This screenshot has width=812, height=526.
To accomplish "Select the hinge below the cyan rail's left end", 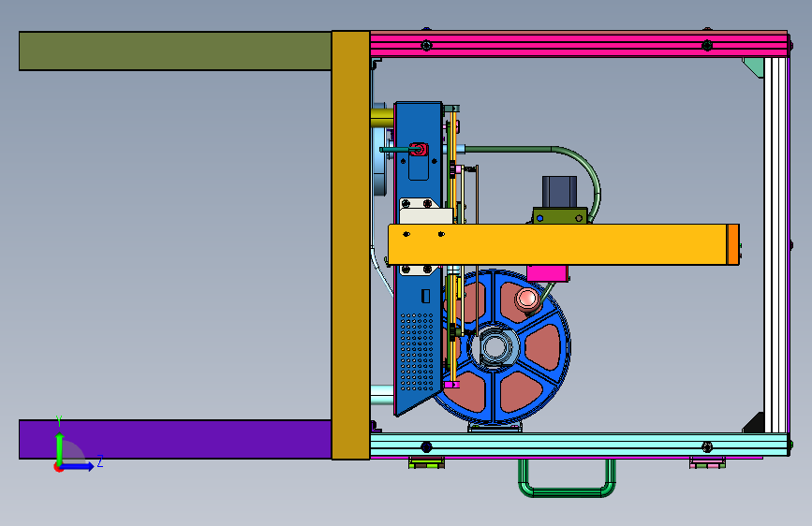I will click(x=426, y=462).
